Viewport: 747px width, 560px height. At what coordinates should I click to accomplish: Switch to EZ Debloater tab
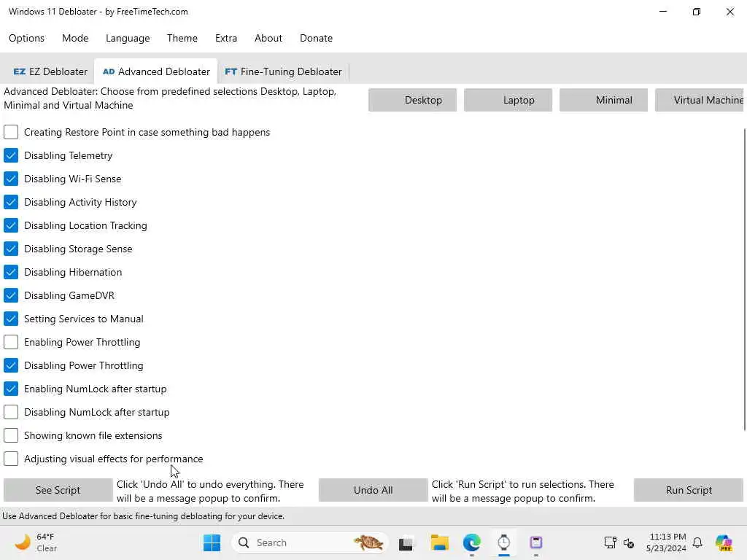coord(50,71)
